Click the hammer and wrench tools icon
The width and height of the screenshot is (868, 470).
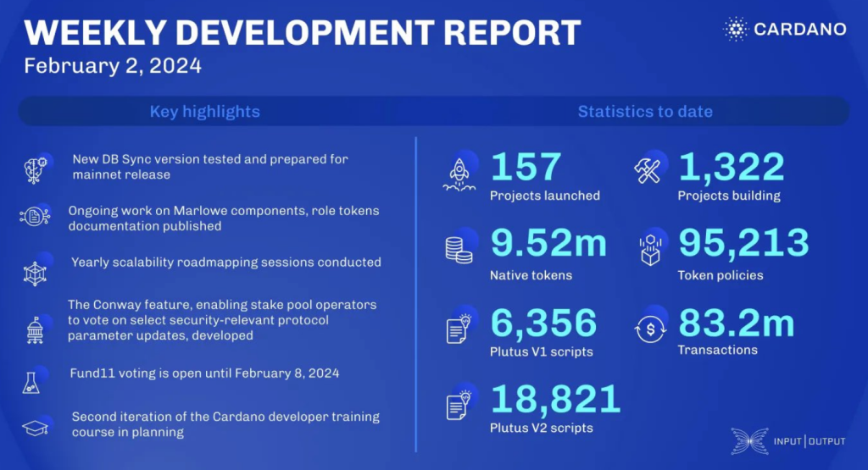point(650,172)
